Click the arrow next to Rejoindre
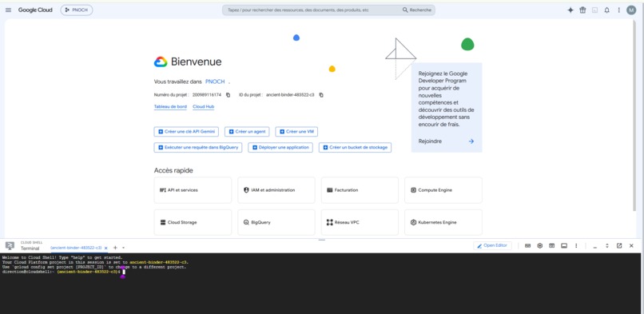Image resolution: width=644 pixels, height=314 pixels. pyautogui.click(x=471, y=141)
